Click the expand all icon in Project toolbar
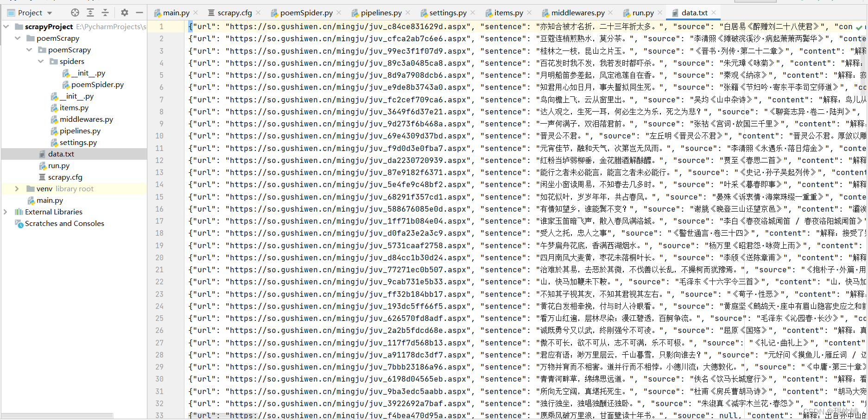The width and height of the screenshot is (868, 420). point(90,13)
